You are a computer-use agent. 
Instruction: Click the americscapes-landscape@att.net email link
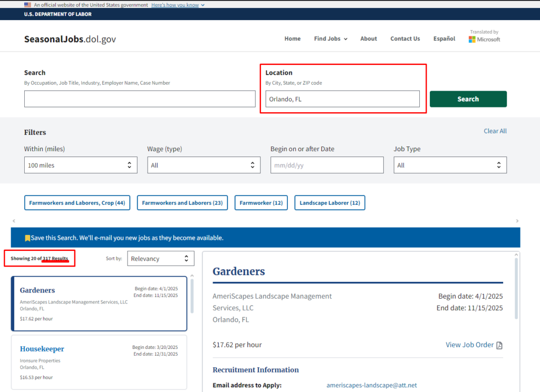pyautogui.click(x=372, y=385)
